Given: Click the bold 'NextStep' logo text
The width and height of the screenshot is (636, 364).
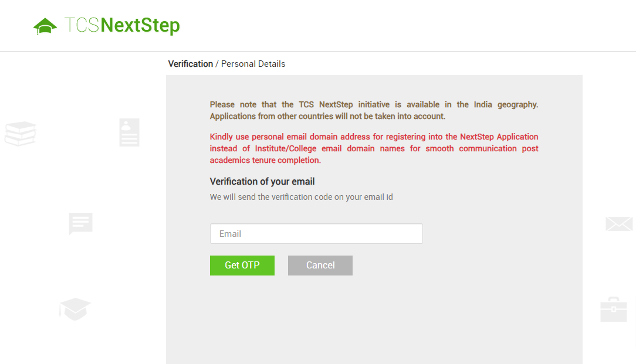Looking at the screenshot, I should (x=140, y=26).
